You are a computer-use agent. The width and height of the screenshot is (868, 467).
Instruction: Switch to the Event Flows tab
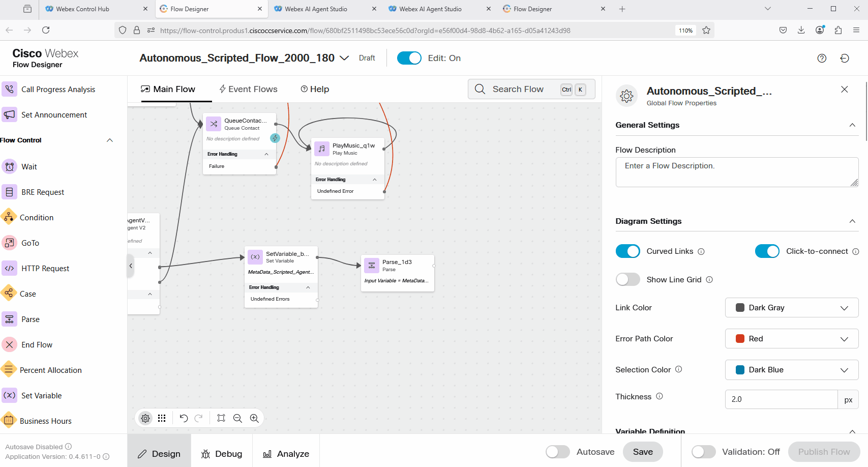click(248, 89)
